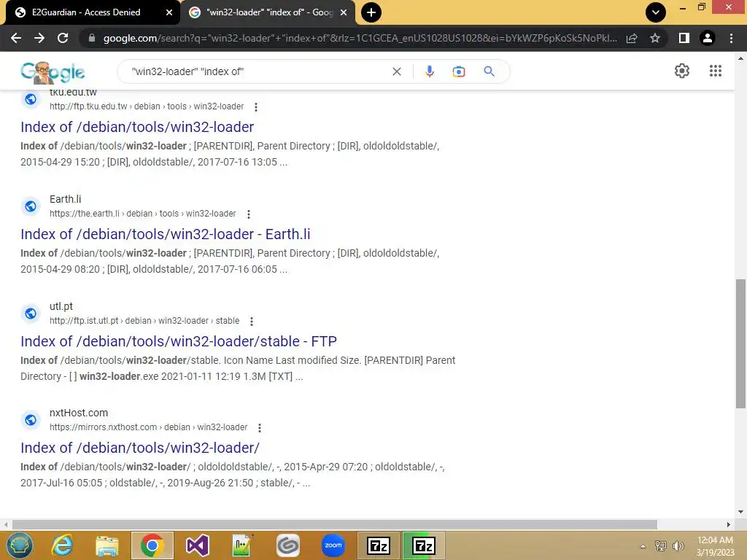Open Chrome three-dot menu
747x560 pixels.
click(731, 38)
